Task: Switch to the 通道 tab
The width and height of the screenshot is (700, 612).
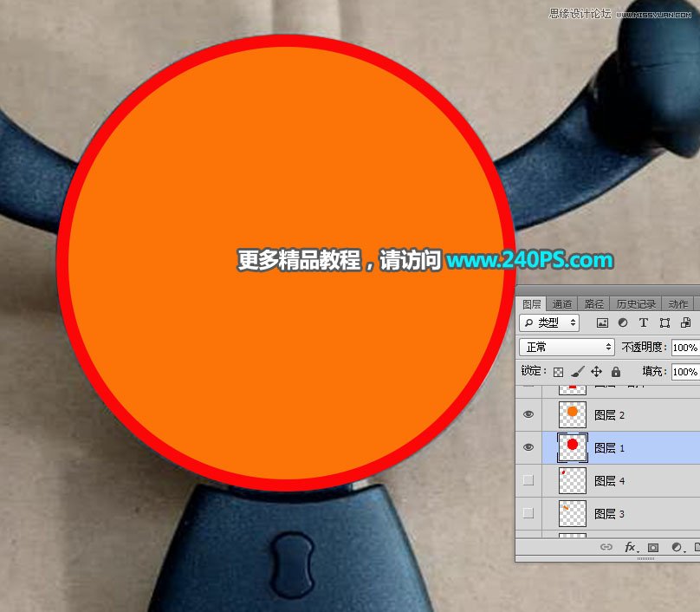Action: (x=561, y=304)
